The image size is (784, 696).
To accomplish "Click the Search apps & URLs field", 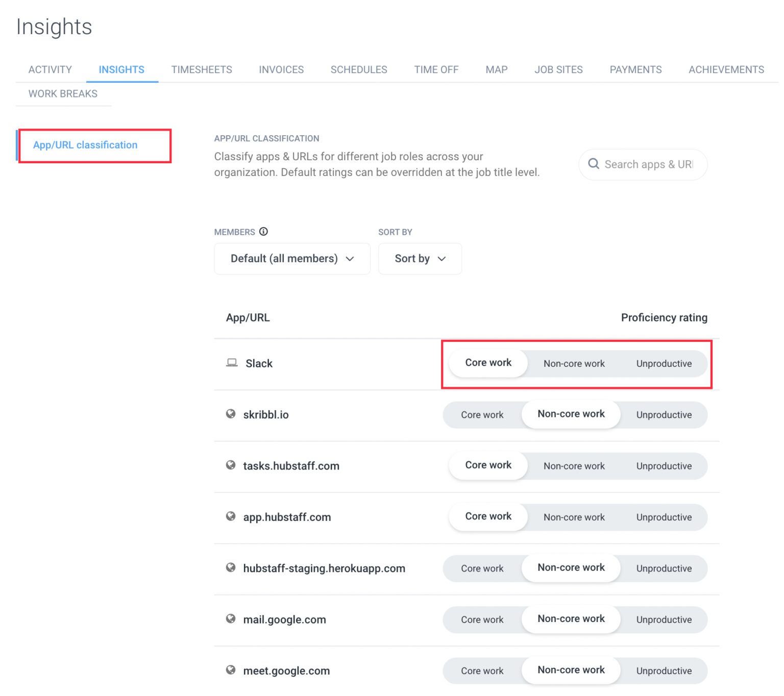I will pyautogui.click(x=648, y=164).
